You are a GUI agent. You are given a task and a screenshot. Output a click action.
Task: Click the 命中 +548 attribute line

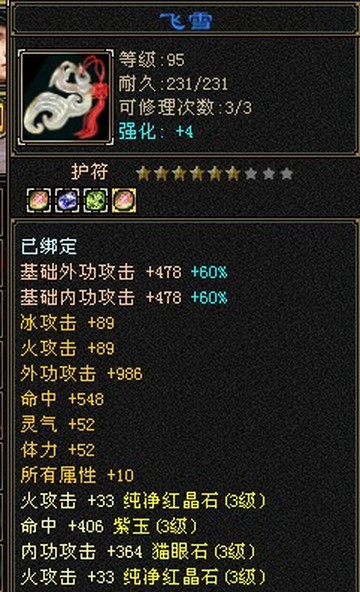coord(62,399)
